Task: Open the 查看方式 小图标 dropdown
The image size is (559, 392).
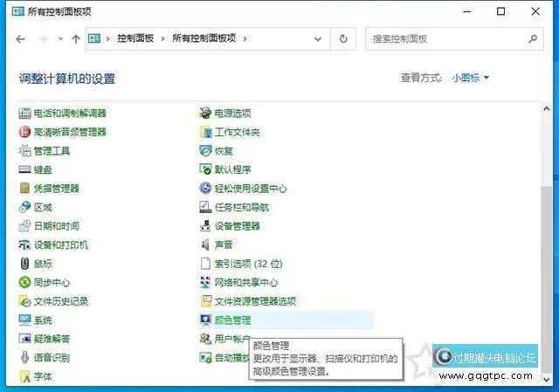Action: tap(471, 78)
